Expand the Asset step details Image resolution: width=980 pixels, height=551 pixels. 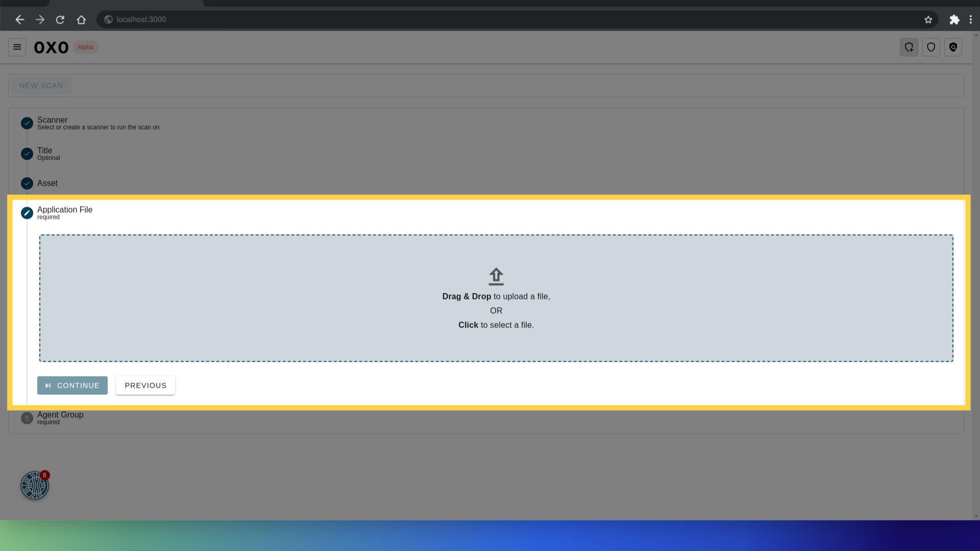click(x=47, y=183)
